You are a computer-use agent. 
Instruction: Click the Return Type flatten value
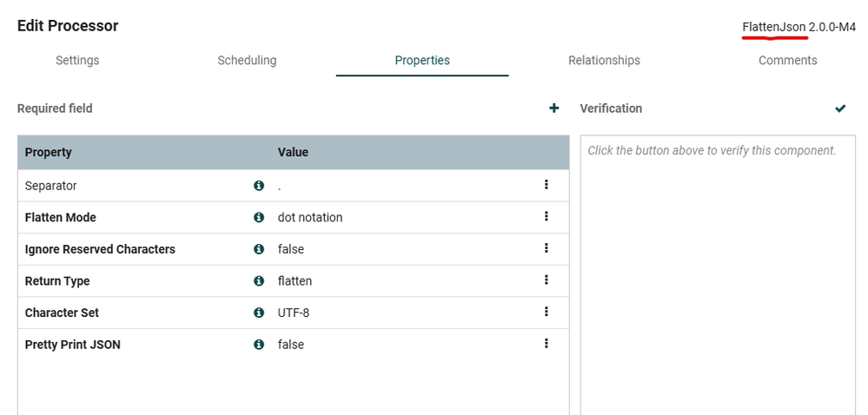click(295, 281)
